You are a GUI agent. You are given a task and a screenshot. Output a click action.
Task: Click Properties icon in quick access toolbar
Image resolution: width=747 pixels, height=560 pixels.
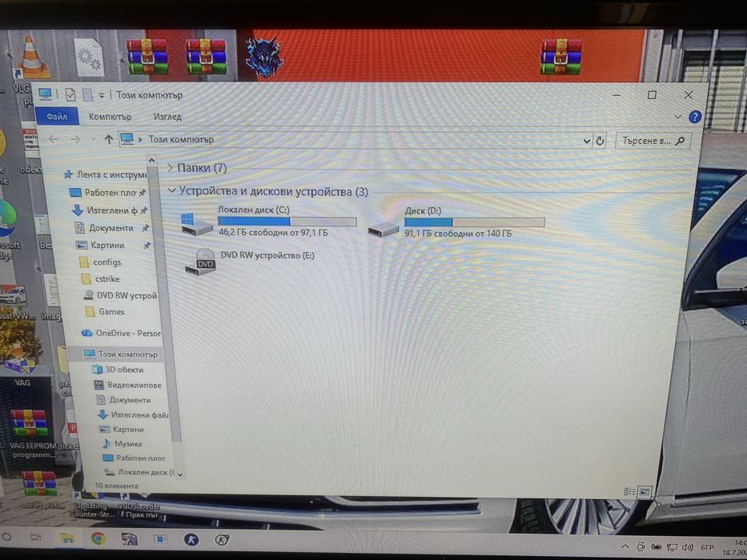pyautogui.click(x=70, y=94)
